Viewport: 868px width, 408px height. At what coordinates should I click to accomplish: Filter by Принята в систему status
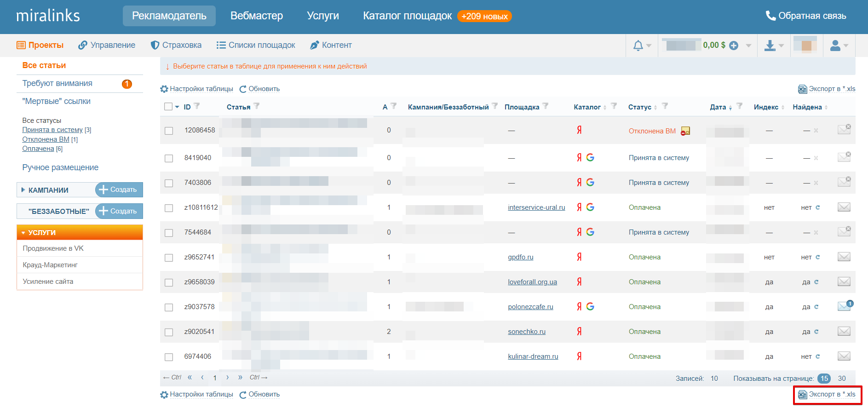click(52, 130)
